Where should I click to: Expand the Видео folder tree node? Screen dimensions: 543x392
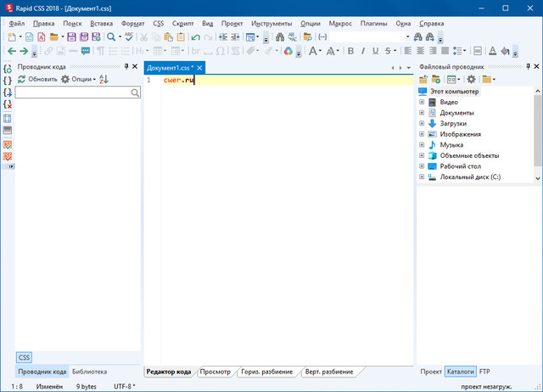click(x=422, y=103)
